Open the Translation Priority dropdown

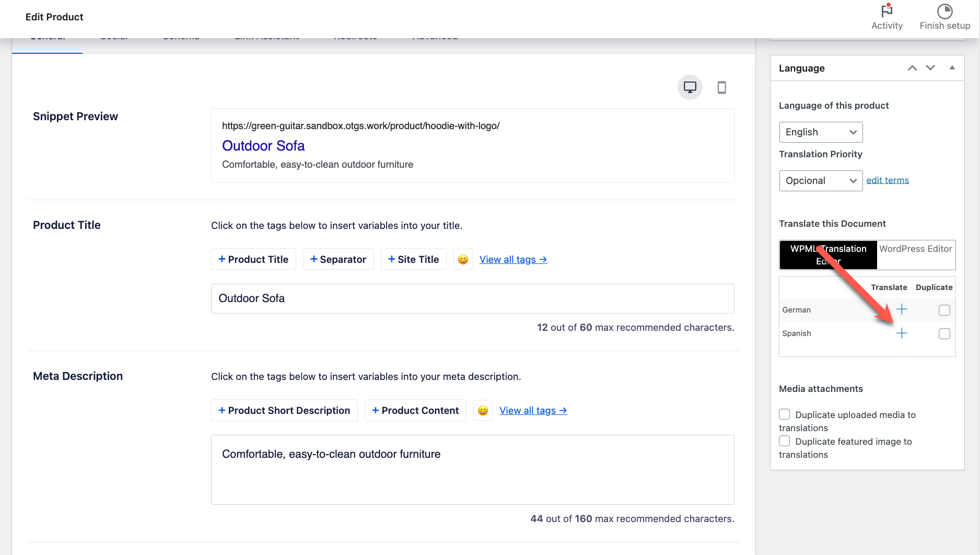coord(821,181)
